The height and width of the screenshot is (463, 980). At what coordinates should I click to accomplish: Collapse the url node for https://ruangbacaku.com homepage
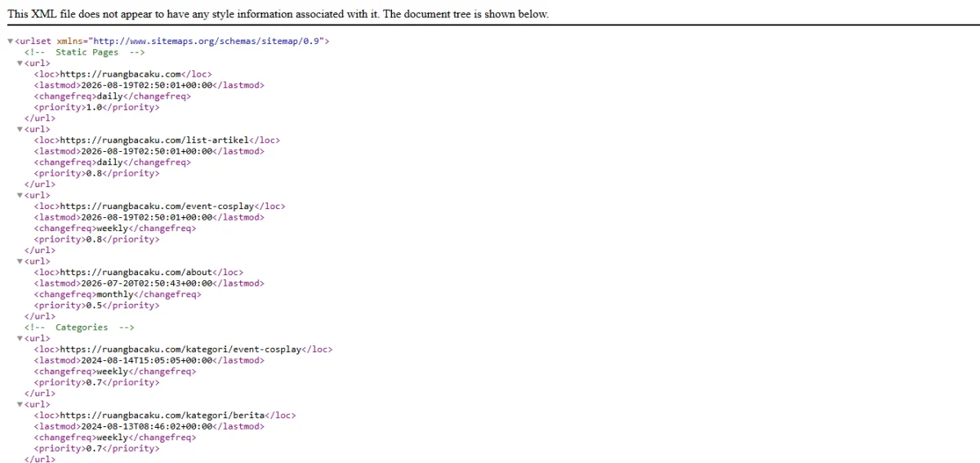(x=20, y=64)
